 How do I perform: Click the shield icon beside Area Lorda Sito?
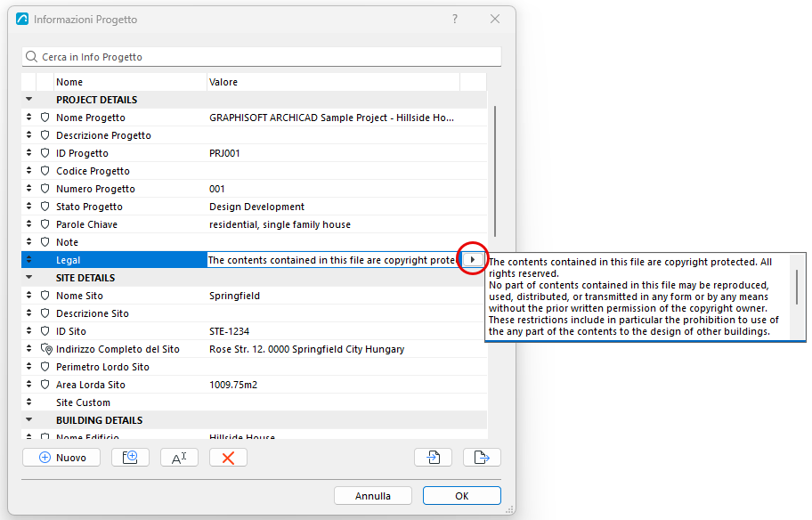(x=45, y=385)
